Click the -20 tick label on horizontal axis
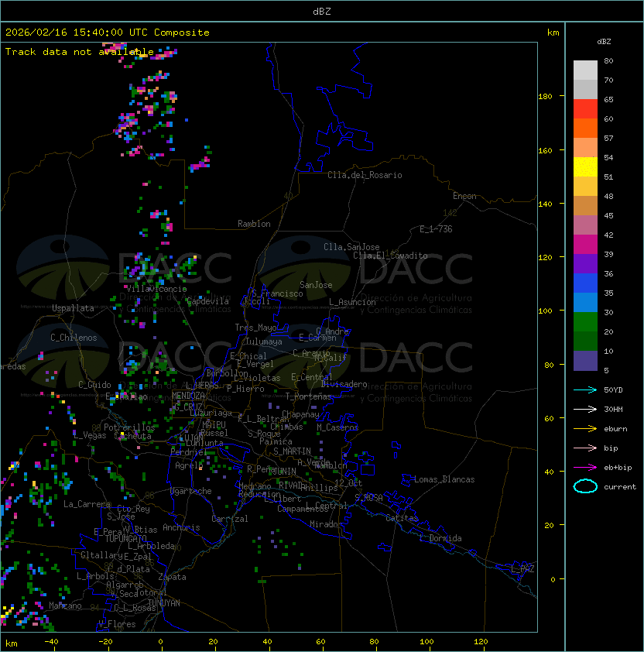The image size is (644, 652). [x=105, y=642]
